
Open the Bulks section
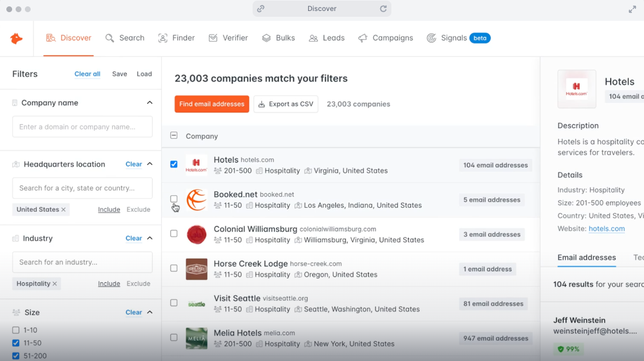pyautogui.click(x=278, y=38)
